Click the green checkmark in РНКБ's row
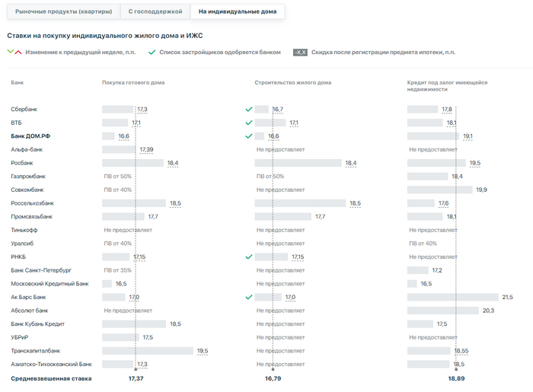Image resolution: width=533 pixels, height=392 pixels. [248, 257]
